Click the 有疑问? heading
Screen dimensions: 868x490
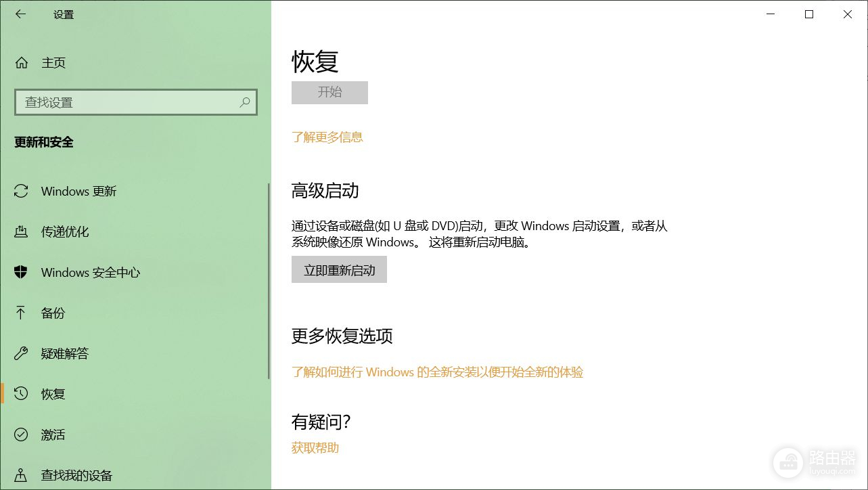tap(321, 422)
